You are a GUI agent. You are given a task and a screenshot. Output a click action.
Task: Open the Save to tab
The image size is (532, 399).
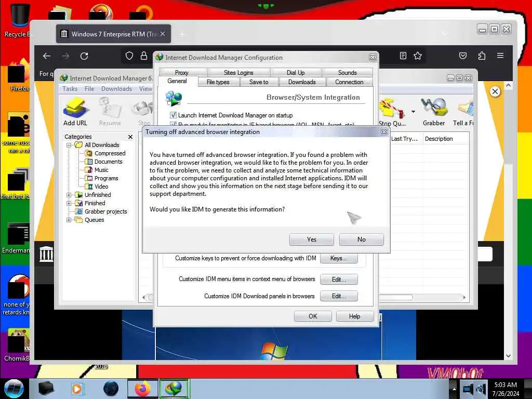click(x=259, y=82)
